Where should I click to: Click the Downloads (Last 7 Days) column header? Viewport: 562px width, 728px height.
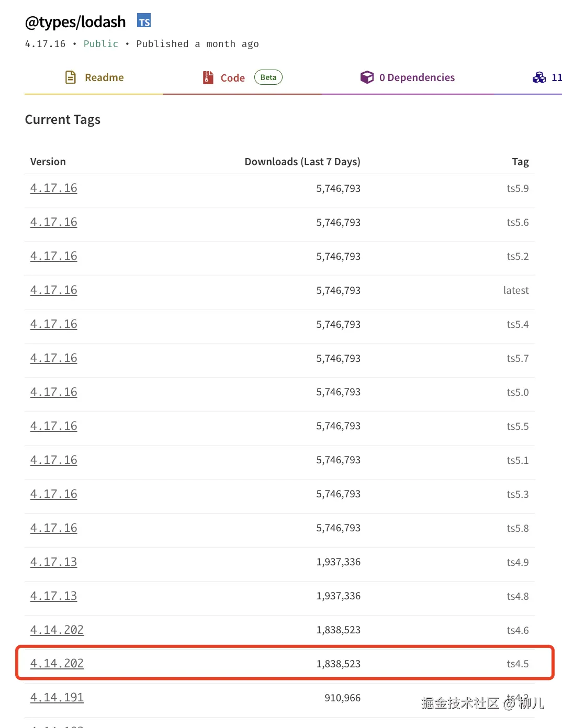click(x=302, y=162)
